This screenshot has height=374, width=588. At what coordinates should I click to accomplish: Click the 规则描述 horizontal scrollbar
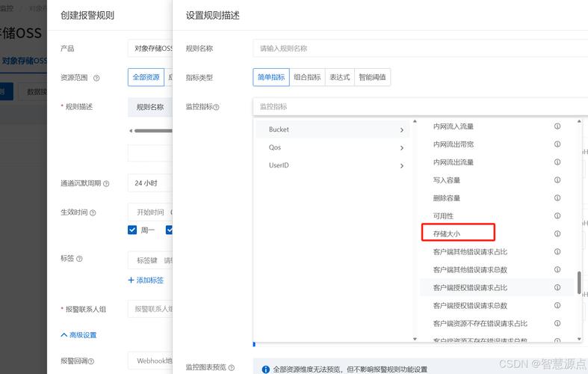coord(153,131)
